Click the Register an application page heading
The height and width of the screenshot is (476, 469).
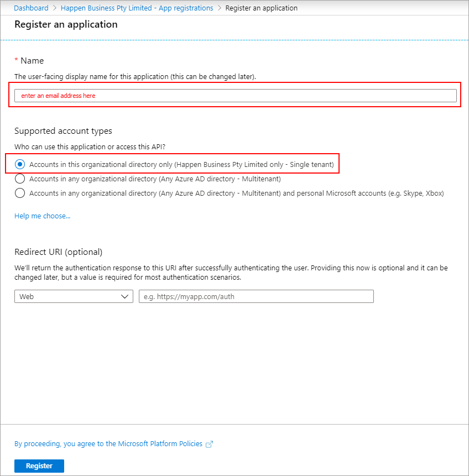click(66, 24)
